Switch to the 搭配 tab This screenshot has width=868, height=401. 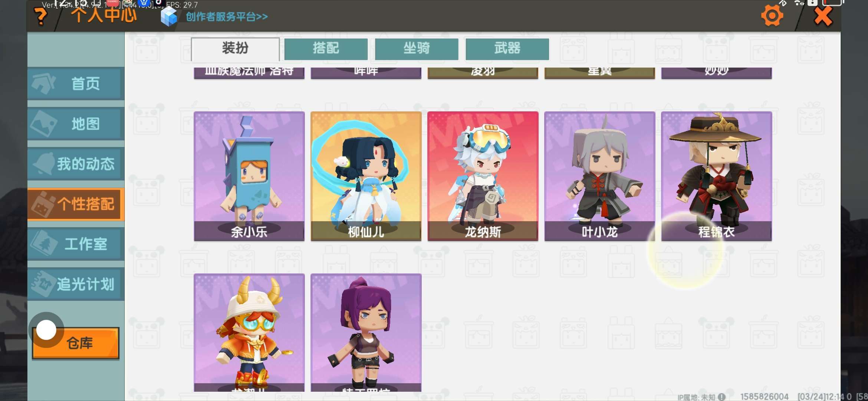[326, 49]
